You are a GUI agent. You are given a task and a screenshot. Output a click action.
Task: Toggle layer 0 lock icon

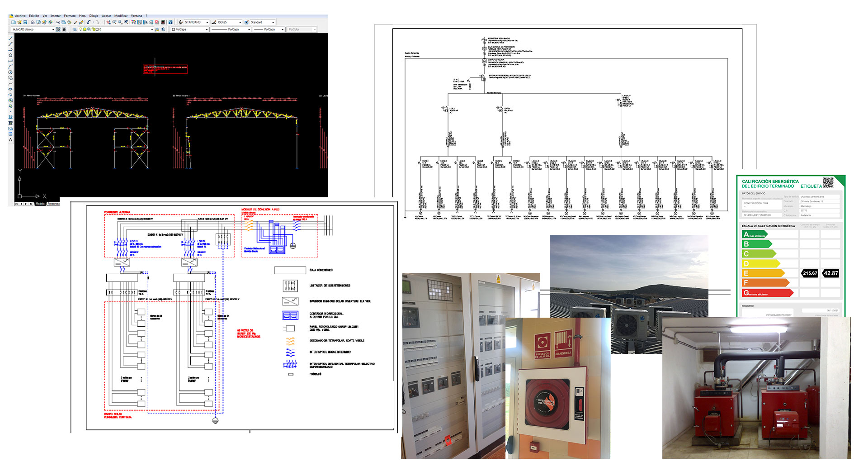pyautogui.click(x=93, y=29)
